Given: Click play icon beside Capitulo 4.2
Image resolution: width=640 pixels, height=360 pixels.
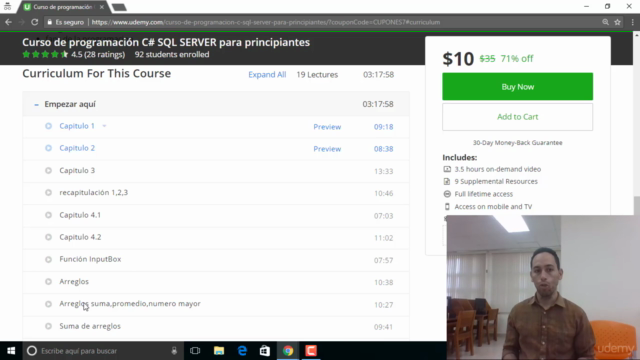Looking at the screenshot, I should tap(48, 237).
